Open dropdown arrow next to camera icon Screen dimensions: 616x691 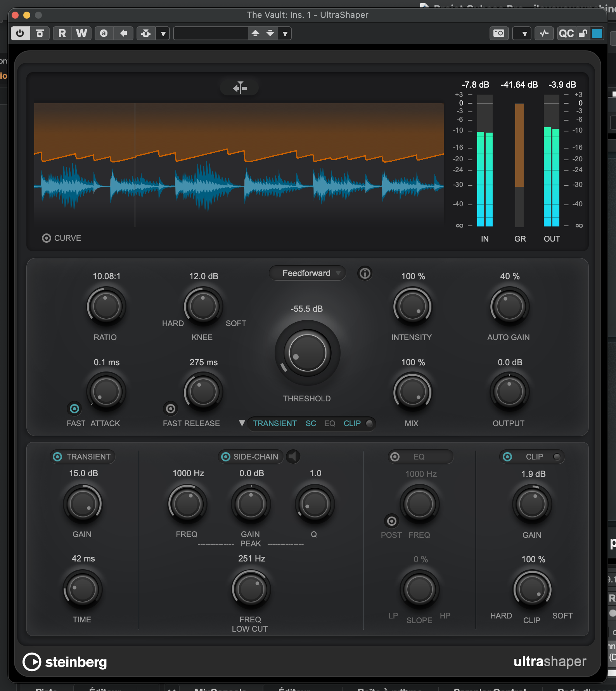(522, 33)
